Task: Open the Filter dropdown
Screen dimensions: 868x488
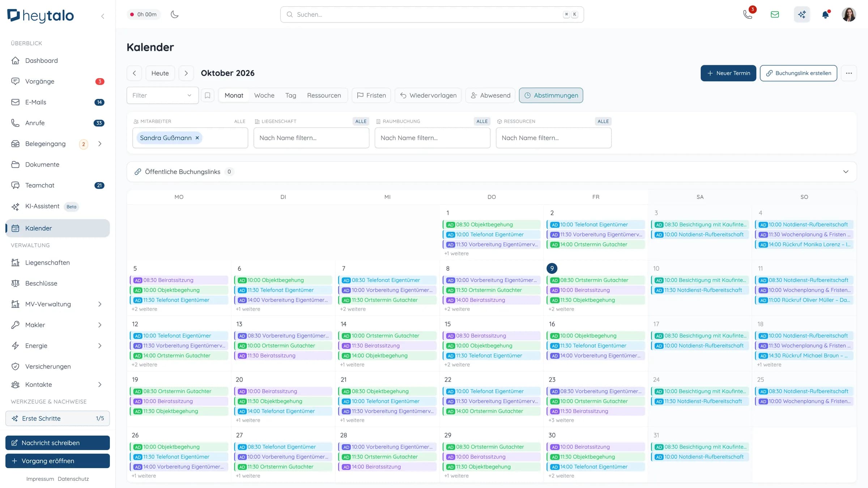Action: (162, 95)
